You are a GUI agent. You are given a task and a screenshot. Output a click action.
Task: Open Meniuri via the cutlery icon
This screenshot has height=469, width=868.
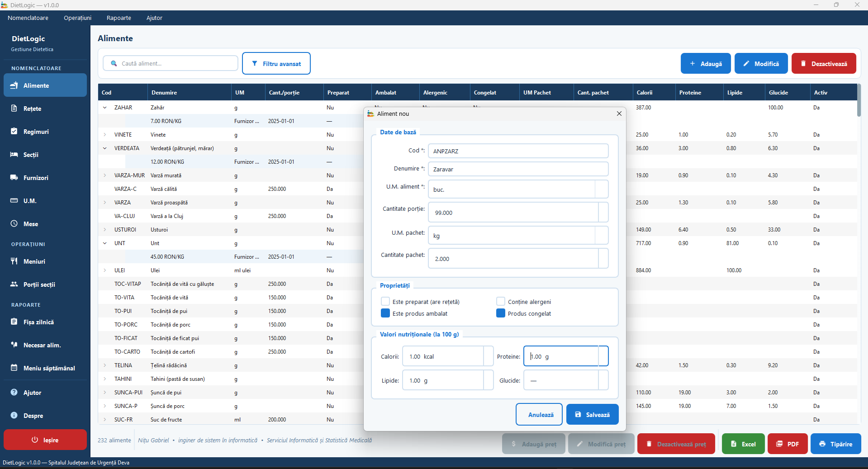pos(14,261)
